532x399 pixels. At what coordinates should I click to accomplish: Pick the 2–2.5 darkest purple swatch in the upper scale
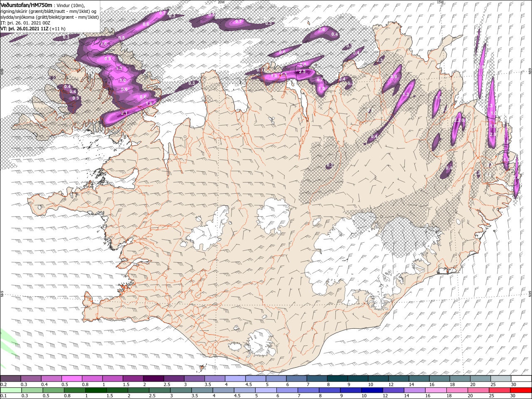pos(153,379)
